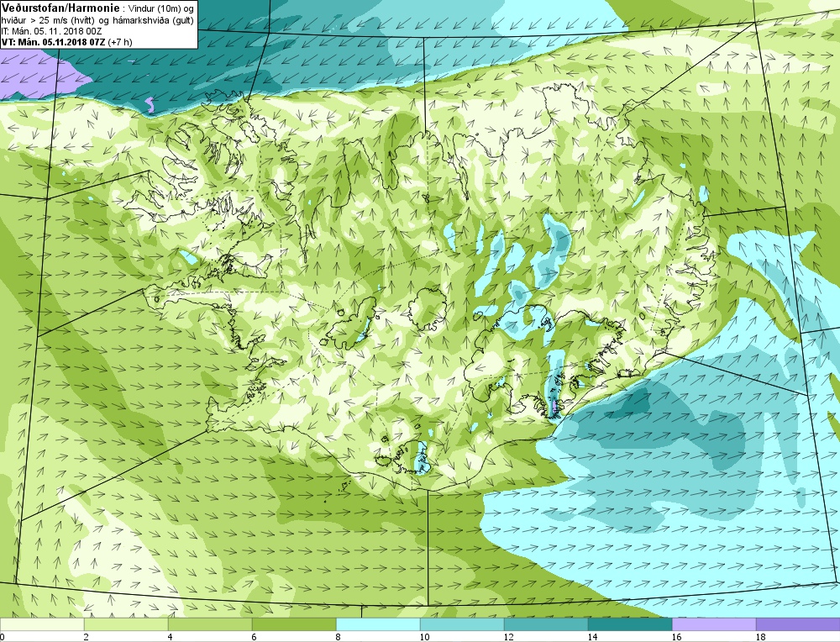Click the 12–14 m/s teal legend swatch
The image size is (840, 642).
coord(546,625)
